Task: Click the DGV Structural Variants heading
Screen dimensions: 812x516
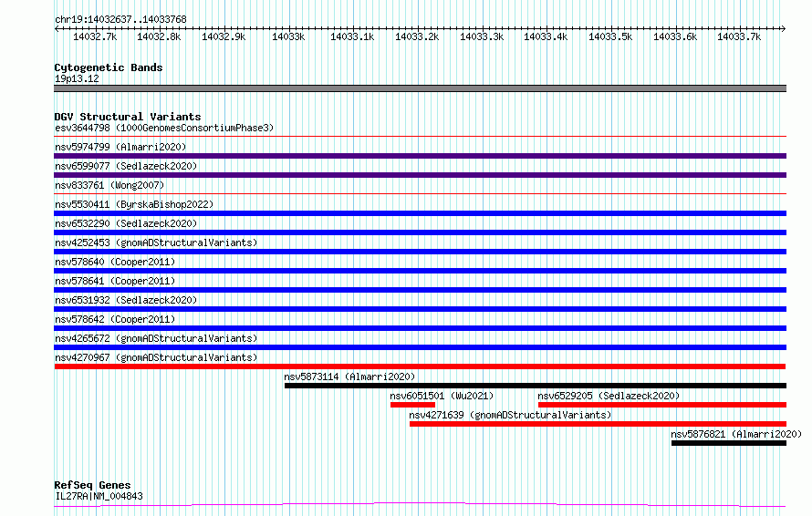Action: tap(128, 117)
